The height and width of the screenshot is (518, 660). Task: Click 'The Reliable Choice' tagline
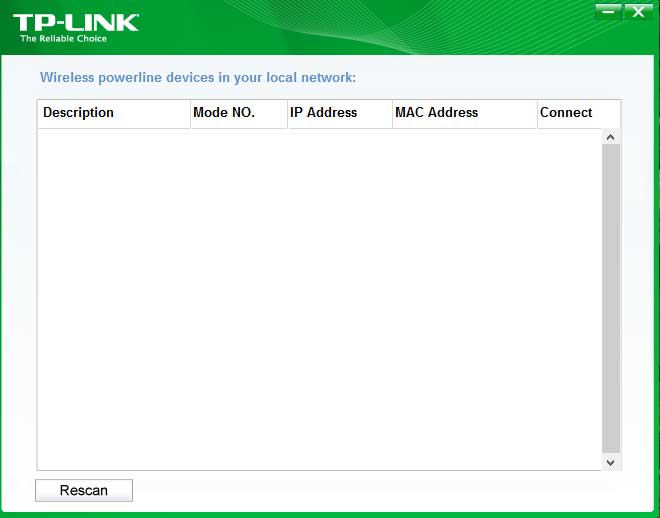pos(63,39)
